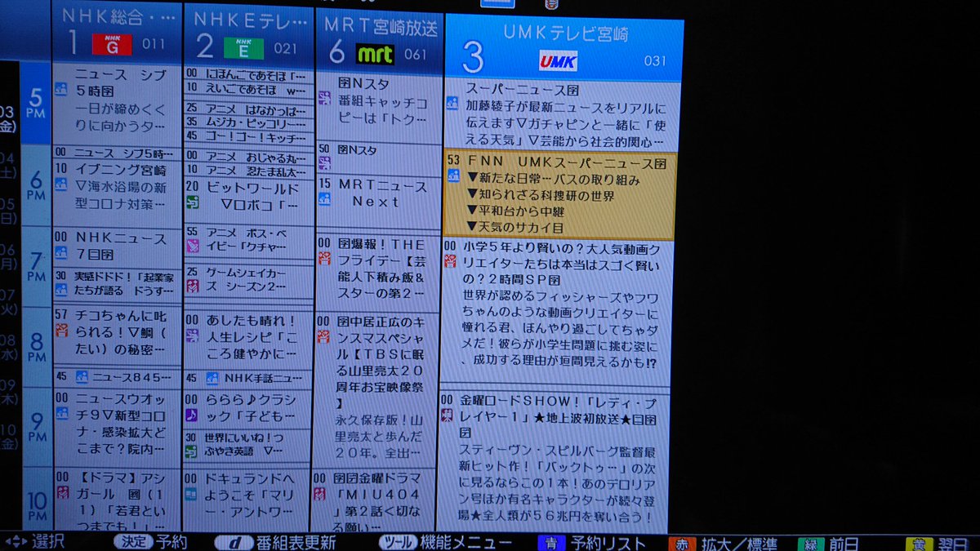Open the イブニング宮崎 program entry
This screenshot has width=980, height=551.
click(x=117, y=194)
